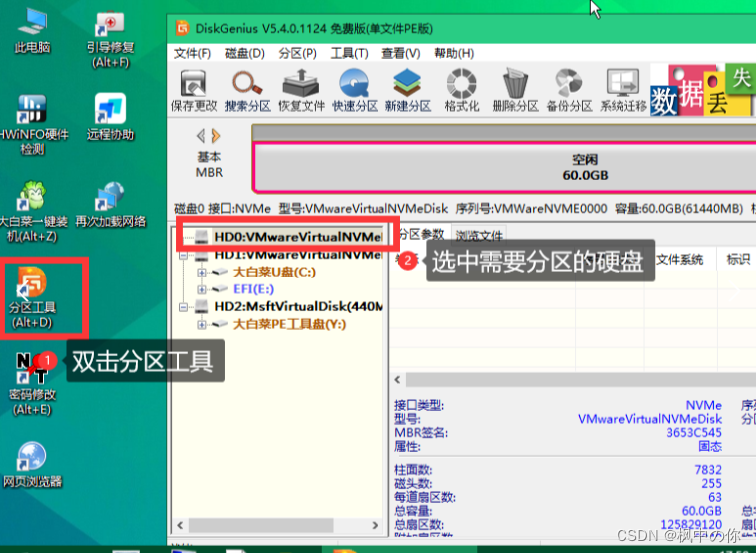This screenshot has width=756, height=553.
Task: Go to previous disk arrow
Action: point(201,136)
